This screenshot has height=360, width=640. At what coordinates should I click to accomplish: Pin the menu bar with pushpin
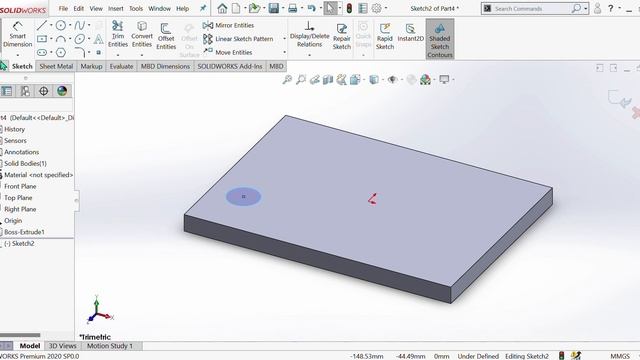click(x=203, y=8)
